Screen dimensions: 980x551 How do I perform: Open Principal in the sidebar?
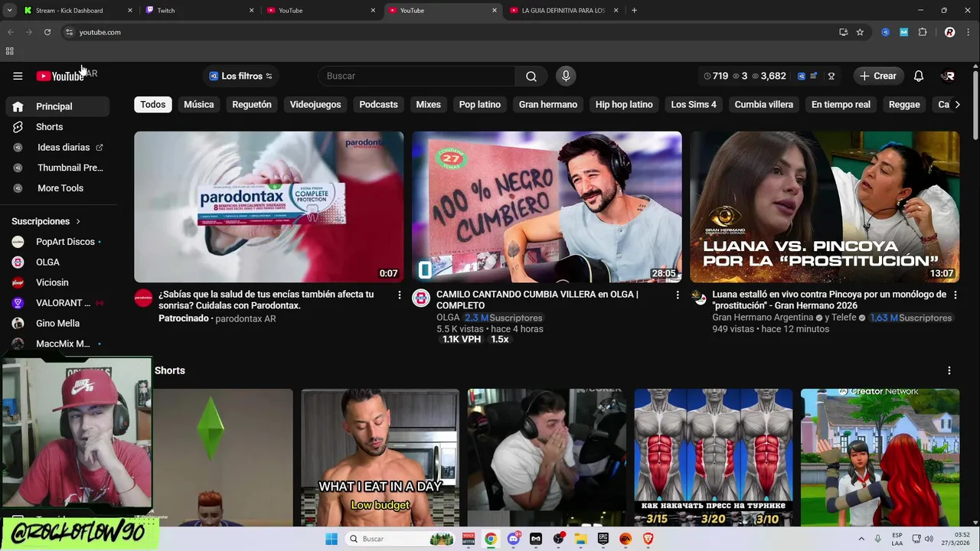pyautogui.click(x=57, y=106)
